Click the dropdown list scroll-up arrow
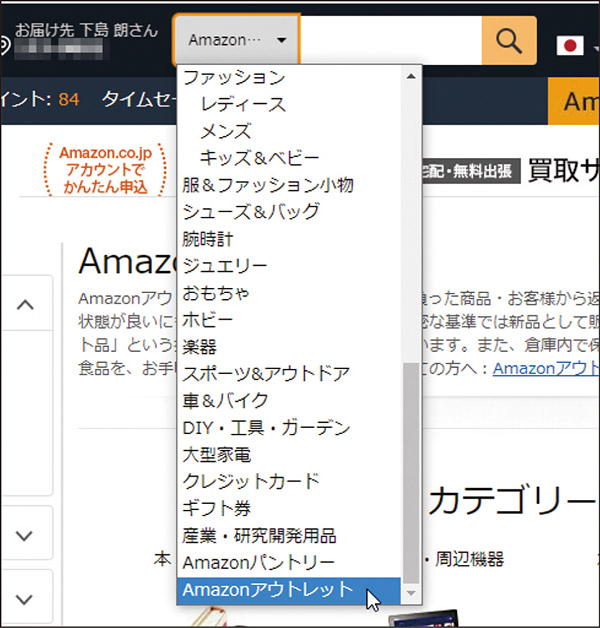Screen dimensions: 600x628 click(x=411, y=77)
